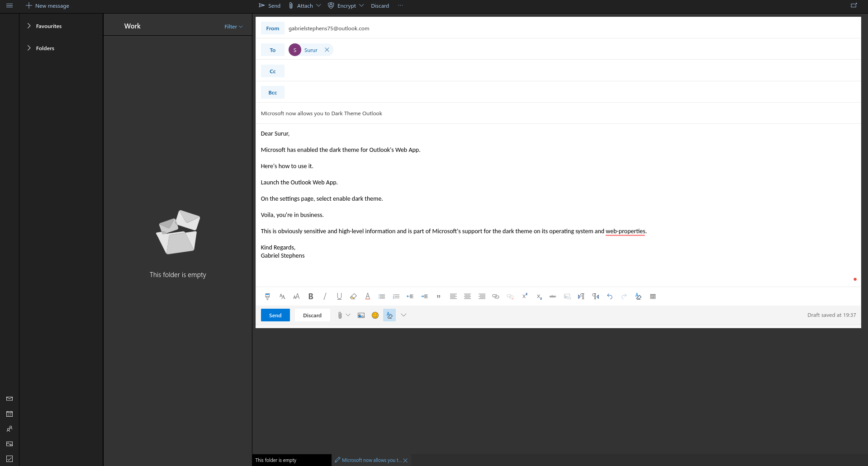Apply subscript formatting
Screen dimensions: 868x466
[539, 297]
